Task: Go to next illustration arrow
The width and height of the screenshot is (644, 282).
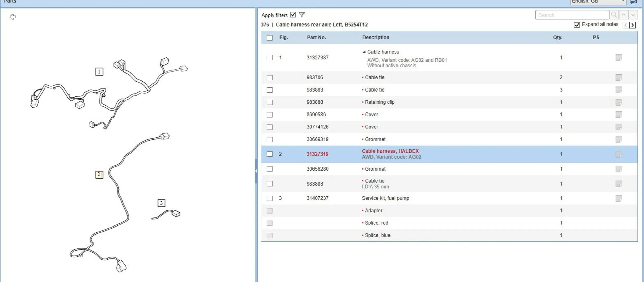Action: coord(632,25)
